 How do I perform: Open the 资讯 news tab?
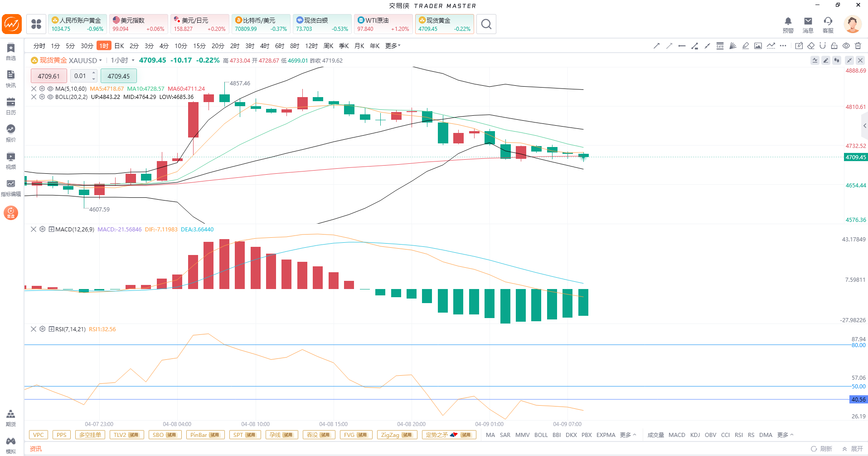pos(36,449)
